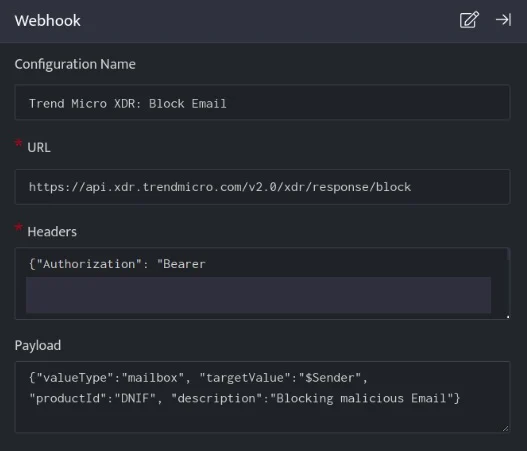Open the Webhook edit pencil icon
This screenshot has height=451, width=527.
(469, 20)
